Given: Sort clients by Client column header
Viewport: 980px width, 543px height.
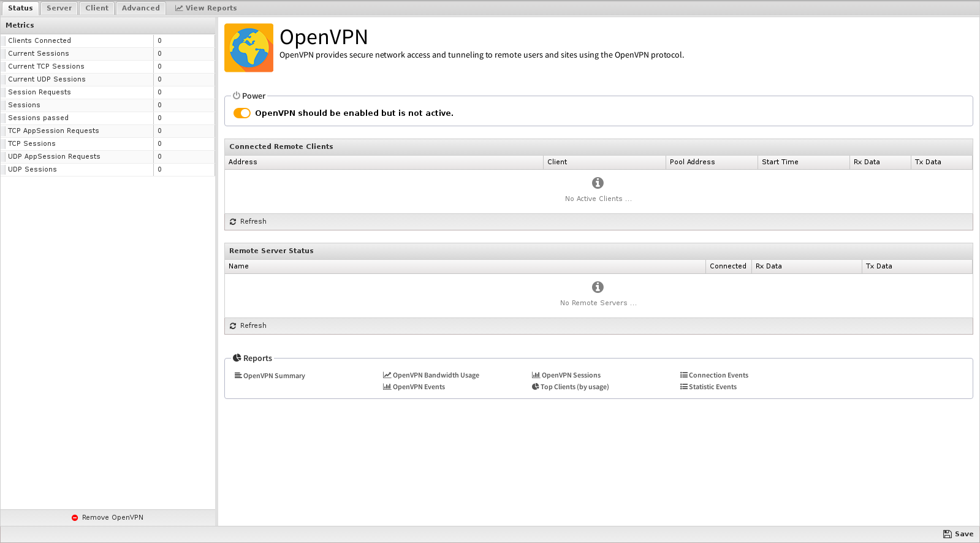Looking at the screenshot, I should pyautogui.click(x=604, y=162).
